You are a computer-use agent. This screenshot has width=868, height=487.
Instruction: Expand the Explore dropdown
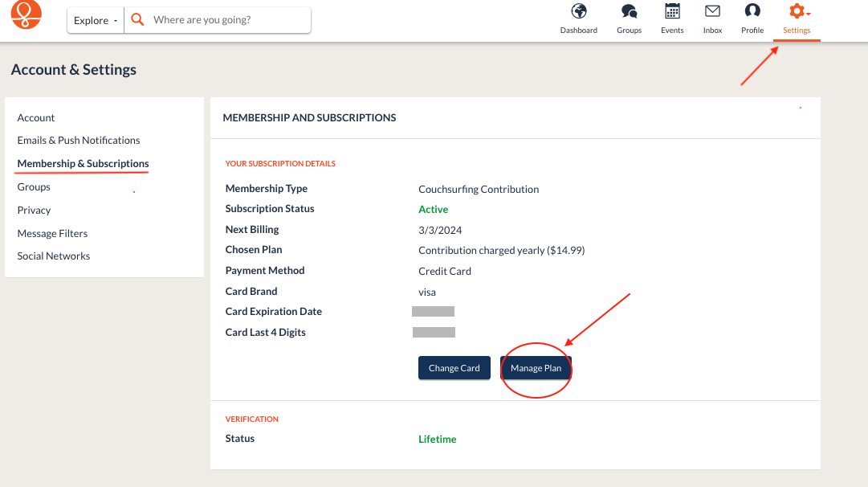(x=96, y=21)
